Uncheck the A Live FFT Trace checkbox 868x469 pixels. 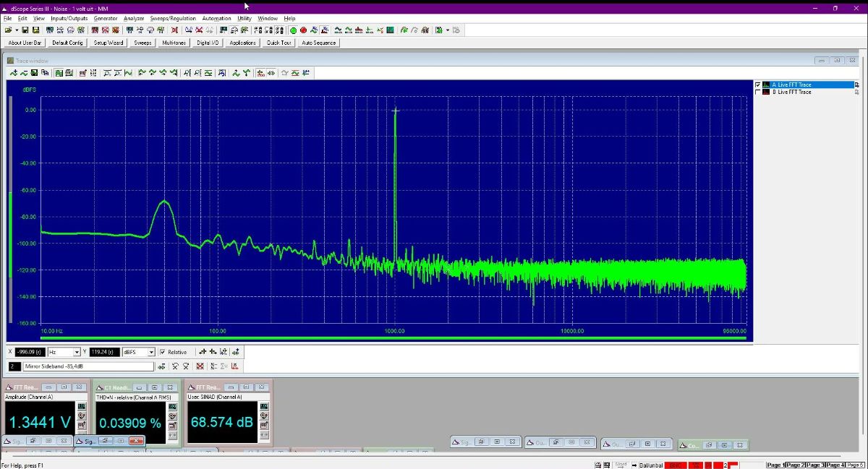pyautogui.click(x=758, y=85)
